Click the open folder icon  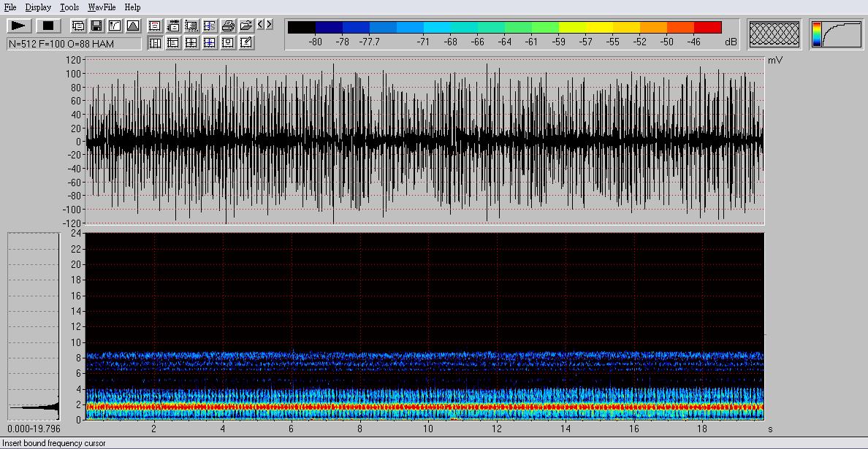coord(246,26)
